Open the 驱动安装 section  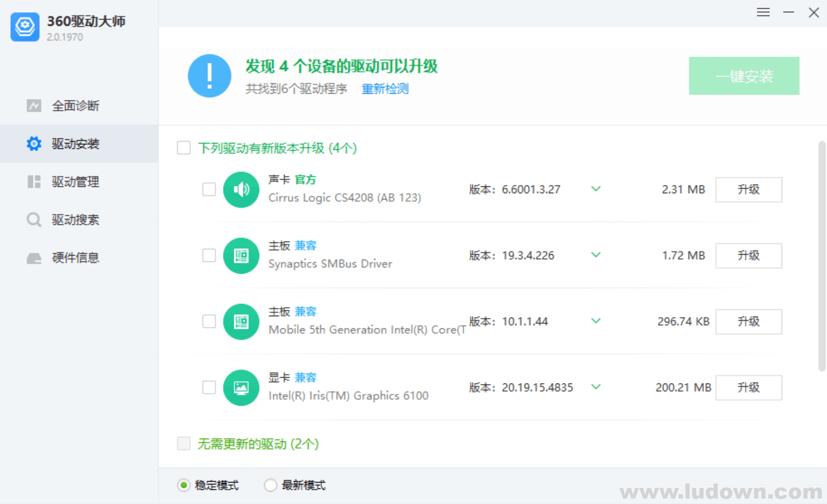(79, 143)
